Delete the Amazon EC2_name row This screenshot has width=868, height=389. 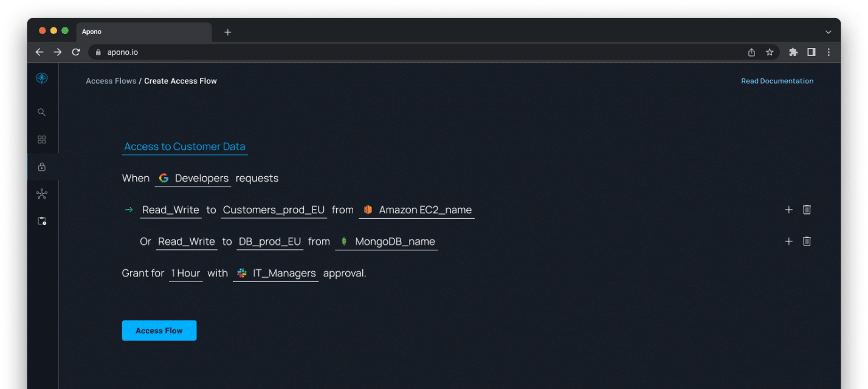tap(807, 210)
